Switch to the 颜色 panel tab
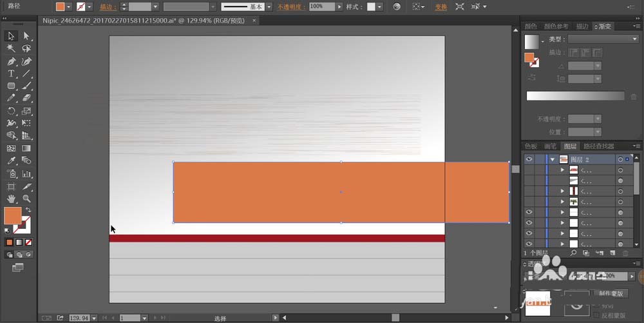Image resolution: width=644 pixels, height=323 pixels. click(x=531, y=26)
